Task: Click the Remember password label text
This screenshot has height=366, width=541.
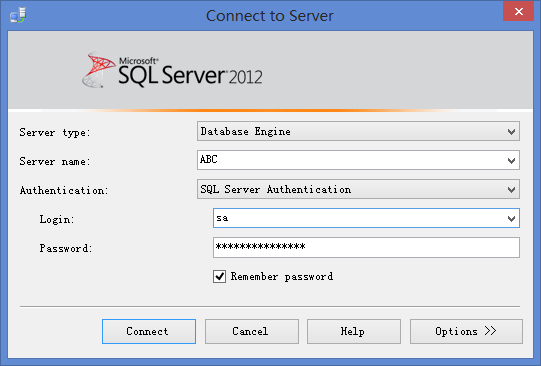Action: coord(282,276)
